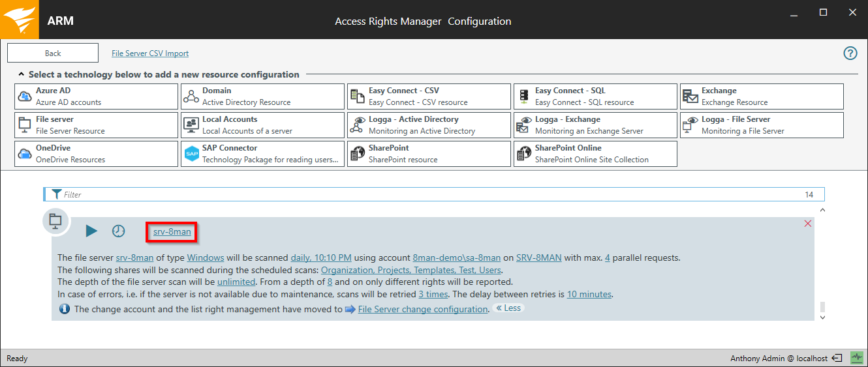The height and width of the screenshot is (367, 868).
Task: Click the SolarWinds logo icon
Action: click(19, 20)
